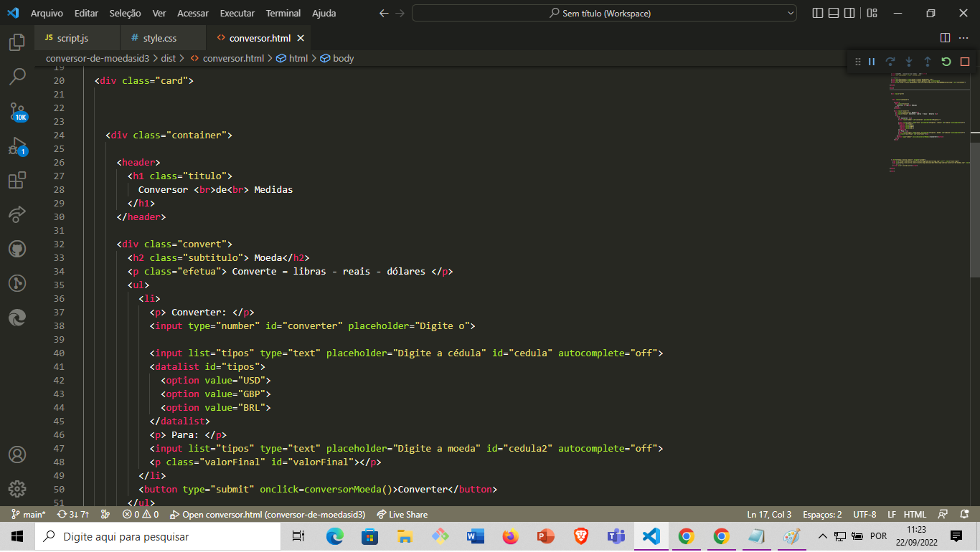
Task: Close the conversor.html tab
Action: pos(301,38)
